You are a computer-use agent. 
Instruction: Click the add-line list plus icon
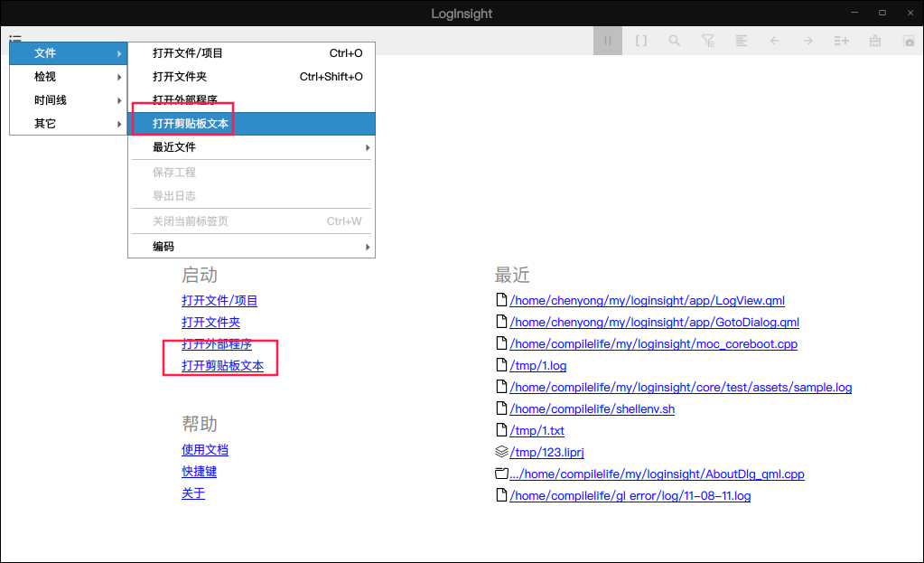pos(842,41)
